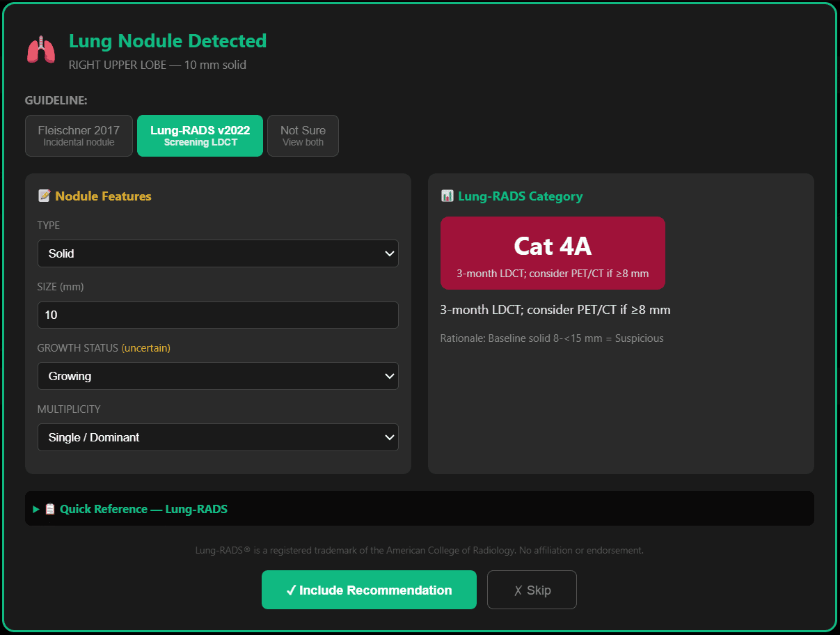This screenshot has width=840, height=635.
Task: Open the nodule Type dropdown showing Solid
Action: click(x=218, y=253)
